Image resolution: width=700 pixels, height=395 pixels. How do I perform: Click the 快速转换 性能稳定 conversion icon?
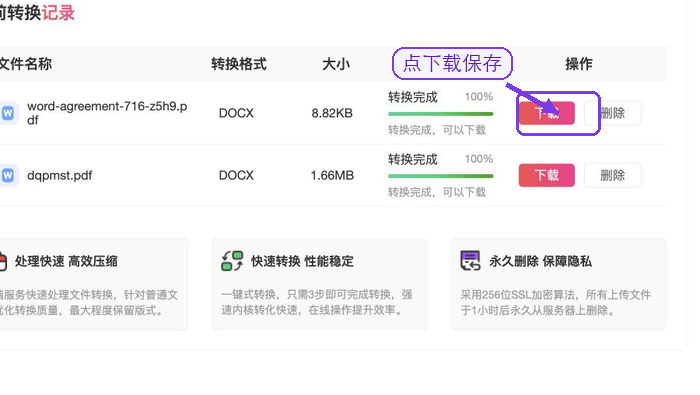point(232,261)
